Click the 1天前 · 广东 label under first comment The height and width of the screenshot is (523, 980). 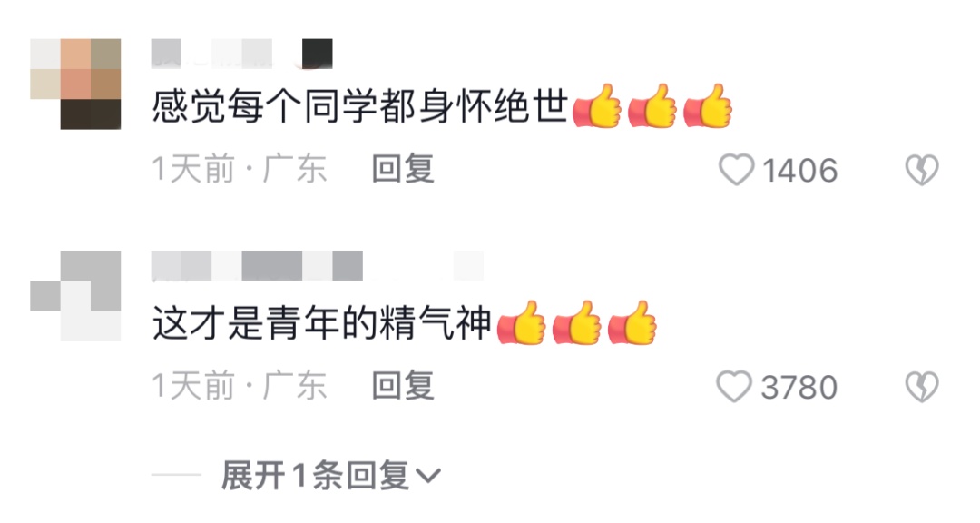[240, 169]
